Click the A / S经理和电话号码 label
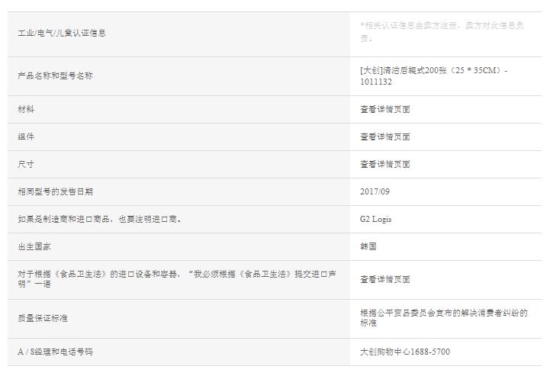The image size is (550, 392). [x=55, y=352]
